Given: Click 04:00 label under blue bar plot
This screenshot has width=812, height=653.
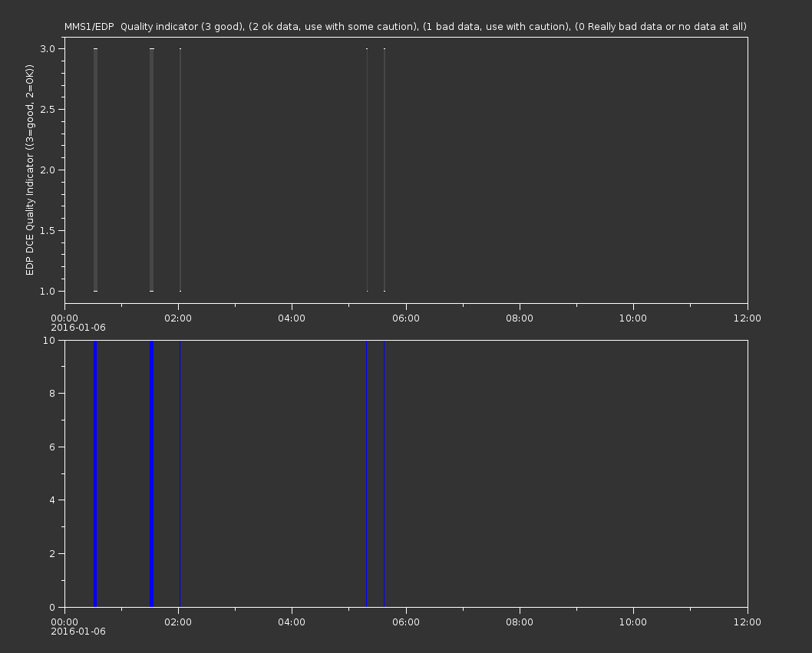Looking at the screenshot, I should click(292, 622).
